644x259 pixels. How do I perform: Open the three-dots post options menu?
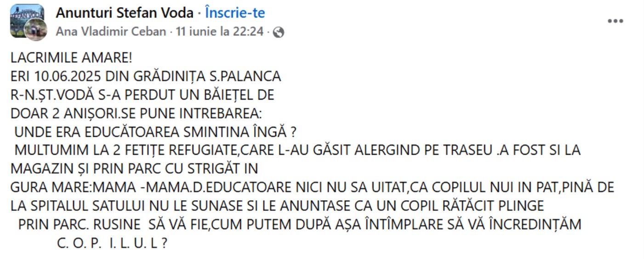tap(615, 21)
